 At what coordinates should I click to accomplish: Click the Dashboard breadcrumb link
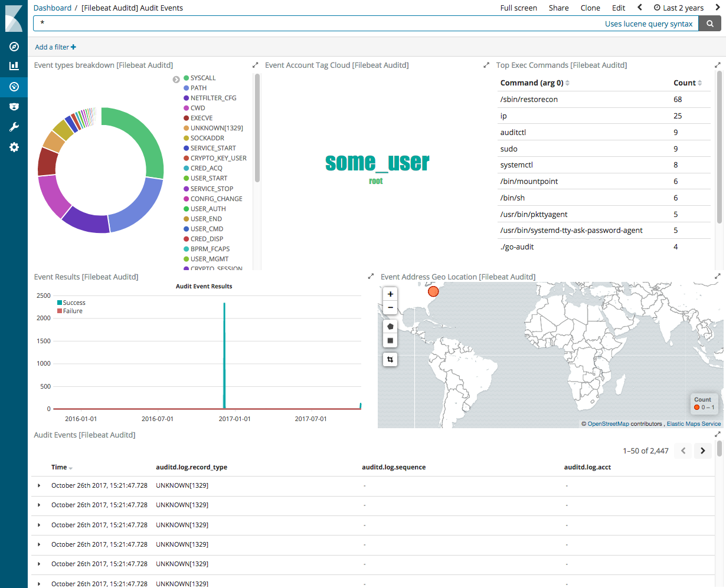click(x=52, y=8)
